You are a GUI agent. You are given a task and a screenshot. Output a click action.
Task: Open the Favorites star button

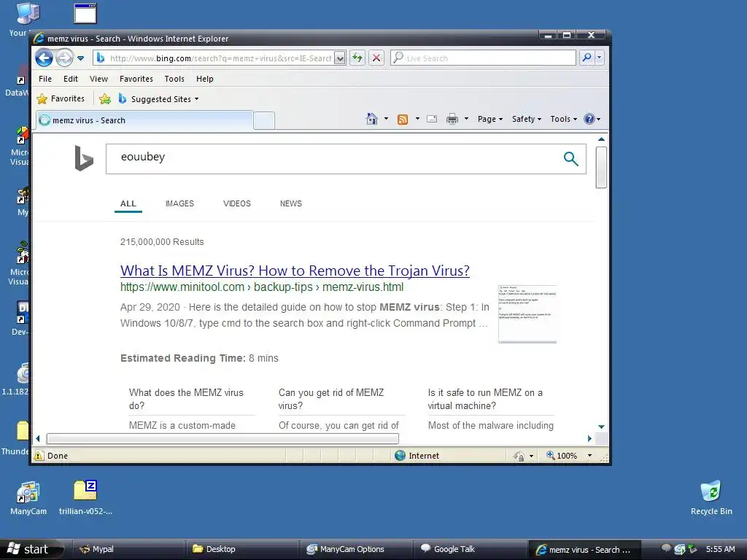click(x=61, y=98)
